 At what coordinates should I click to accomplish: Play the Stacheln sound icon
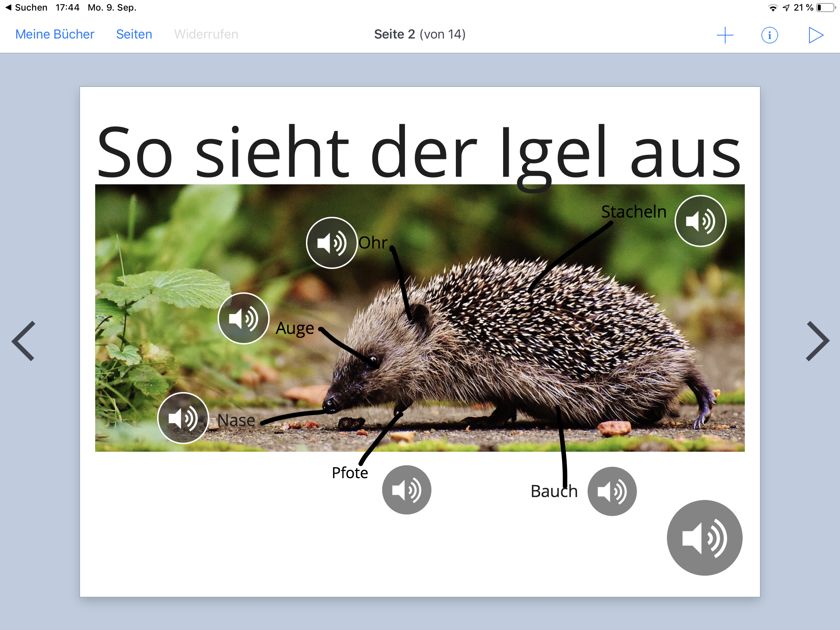point(700,221)
